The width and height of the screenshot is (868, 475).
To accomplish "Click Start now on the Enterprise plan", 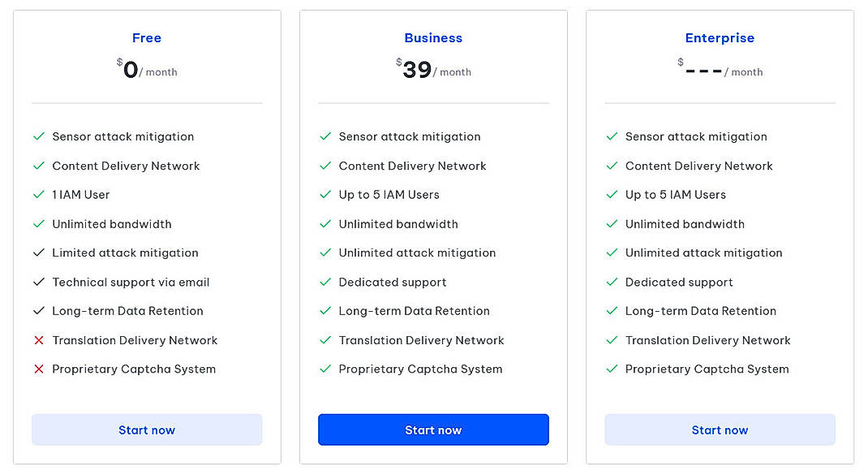I will tap(720, 430).
